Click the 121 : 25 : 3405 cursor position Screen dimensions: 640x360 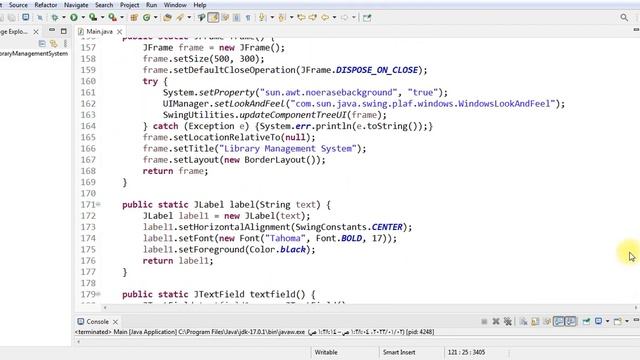(466, 352)
